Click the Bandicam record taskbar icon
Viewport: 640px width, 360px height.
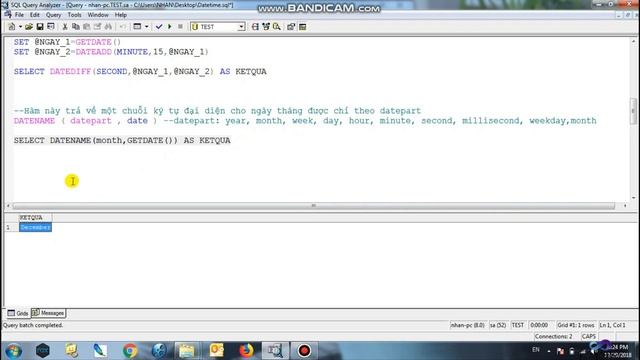[304, 351]
